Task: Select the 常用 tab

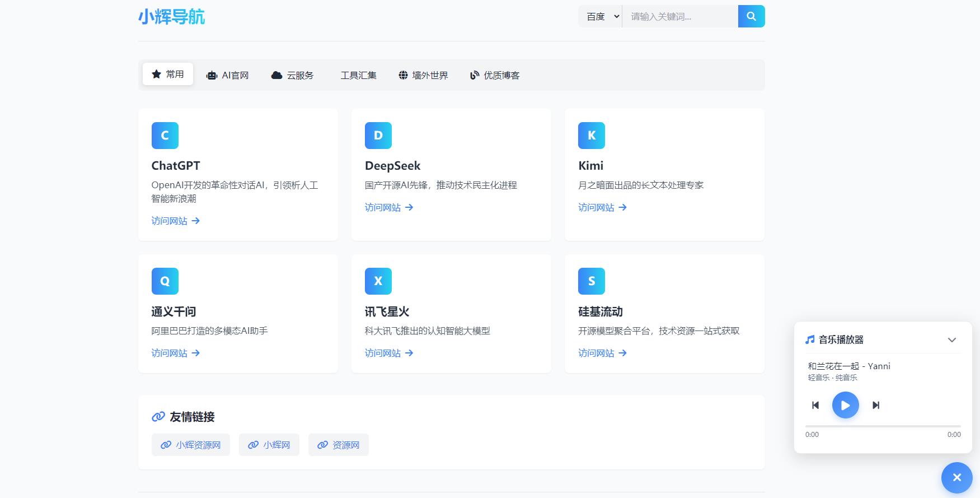Action: click(x=168, y=74)
